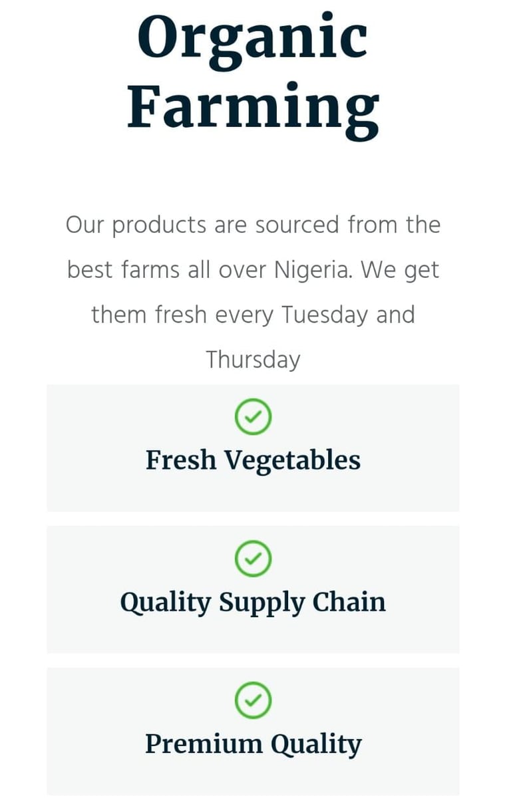Tap the Premium Quality title
Image resolution: width=511 pixels, height=812 pixels.
click(253, 744)
